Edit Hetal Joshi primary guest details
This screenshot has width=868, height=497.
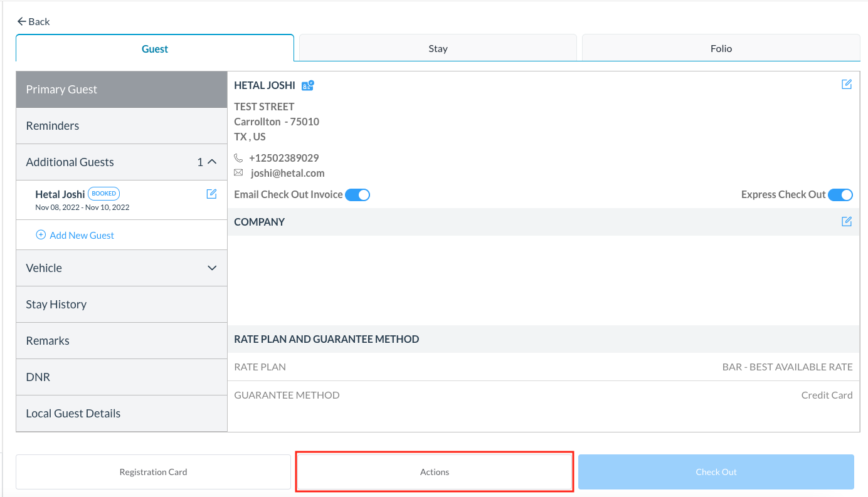[846, 85]
